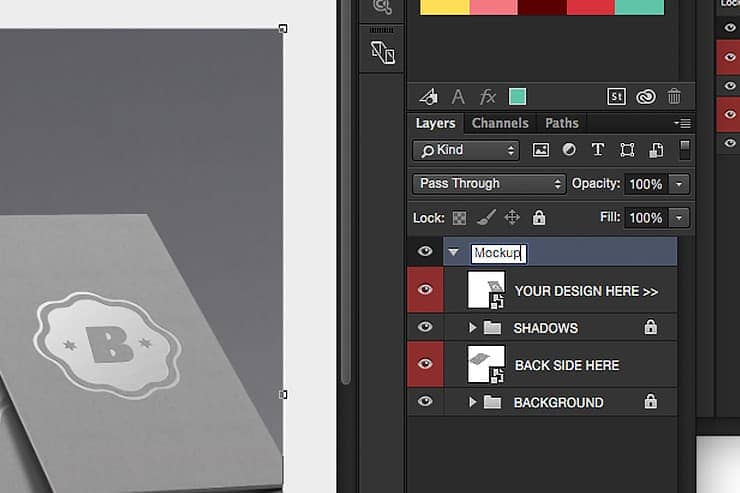Click the lock icon on BACKGROUND group
740x493 pixels.
[651, 401]
